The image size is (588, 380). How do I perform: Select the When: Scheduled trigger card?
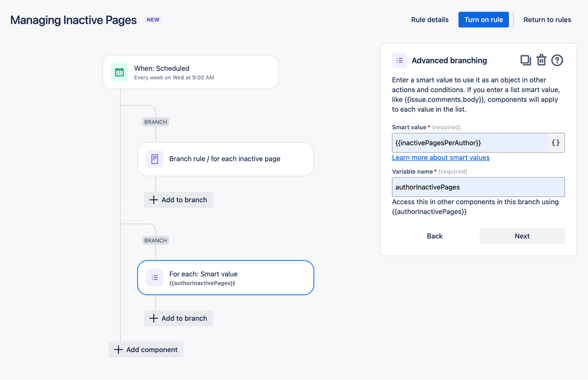[x=190, y=72]
